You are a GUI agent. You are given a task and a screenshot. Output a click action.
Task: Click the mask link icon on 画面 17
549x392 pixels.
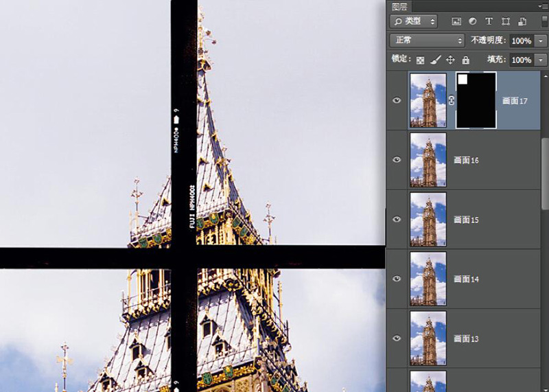click(x=451, y=100)
